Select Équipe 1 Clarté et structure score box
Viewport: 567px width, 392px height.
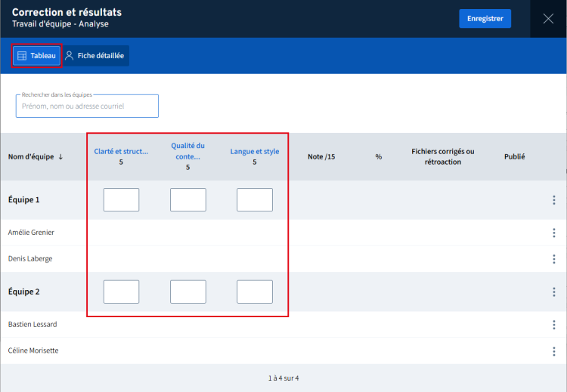tap(121, 200)
